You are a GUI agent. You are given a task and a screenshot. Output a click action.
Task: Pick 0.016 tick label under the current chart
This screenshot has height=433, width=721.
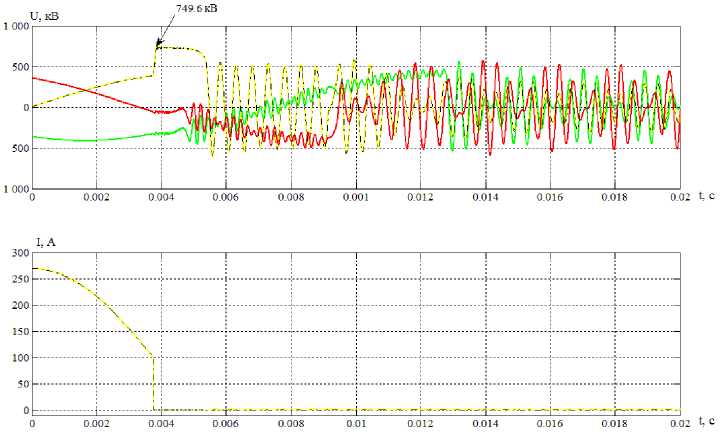[x=550, y=423]
